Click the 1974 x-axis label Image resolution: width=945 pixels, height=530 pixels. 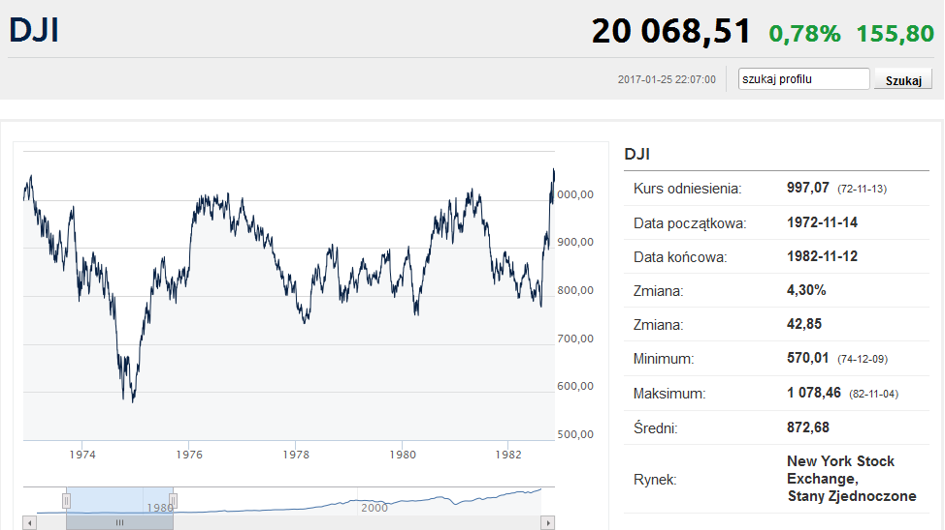coord(82,455)
